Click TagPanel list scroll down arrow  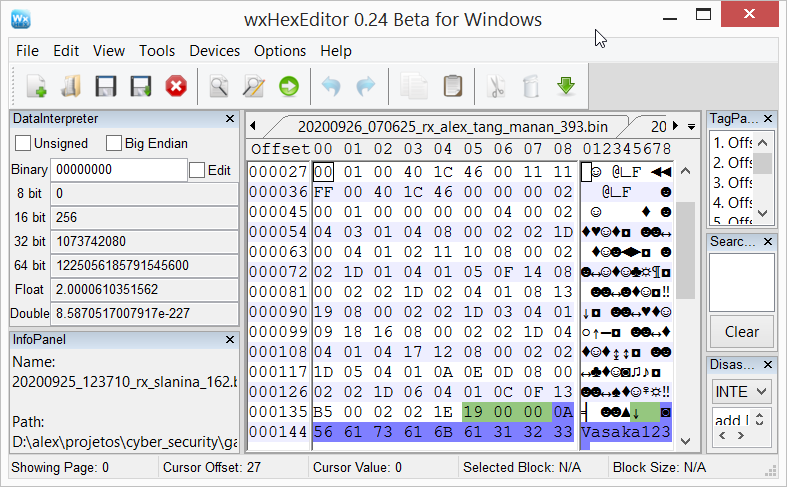762,213
